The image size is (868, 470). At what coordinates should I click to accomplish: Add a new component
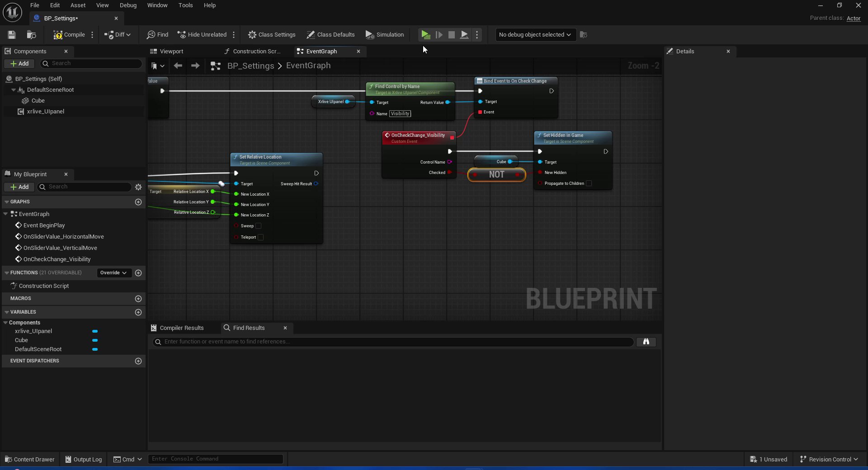coord(19,64)
